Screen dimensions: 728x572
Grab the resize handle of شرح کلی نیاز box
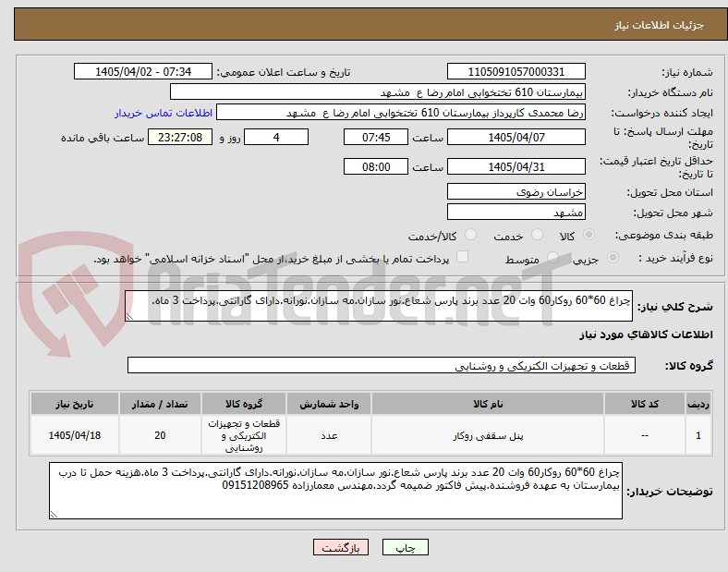(x=129, y=317)
